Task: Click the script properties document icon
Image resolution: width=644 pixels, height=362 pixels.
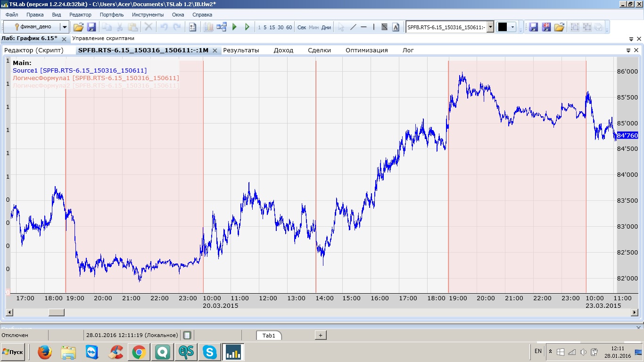Action: tap(192, 27)
